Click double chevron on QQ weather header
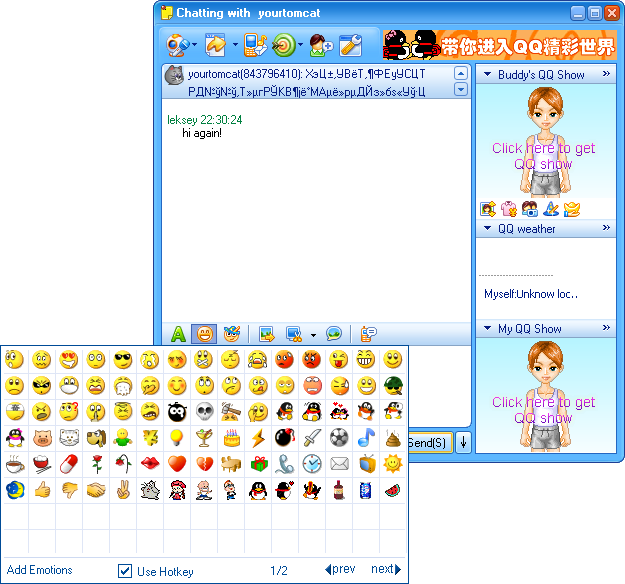Screen dimensions: 625x584 [x=606, y=228]
